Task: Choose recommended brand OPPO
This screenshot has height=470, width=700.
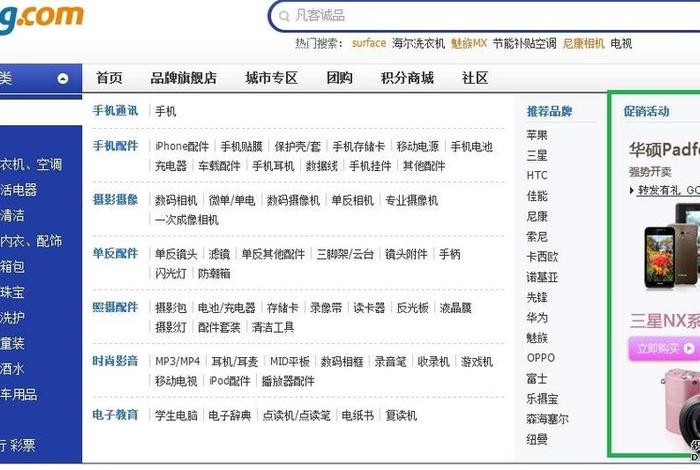Action: [x=541, y=358]
